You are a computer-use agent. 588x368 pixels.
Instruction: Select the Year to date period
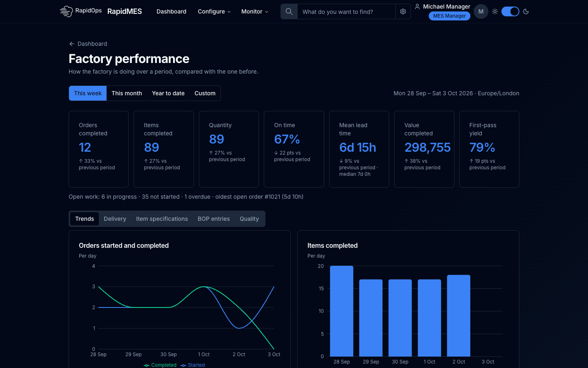click(168, 93)
